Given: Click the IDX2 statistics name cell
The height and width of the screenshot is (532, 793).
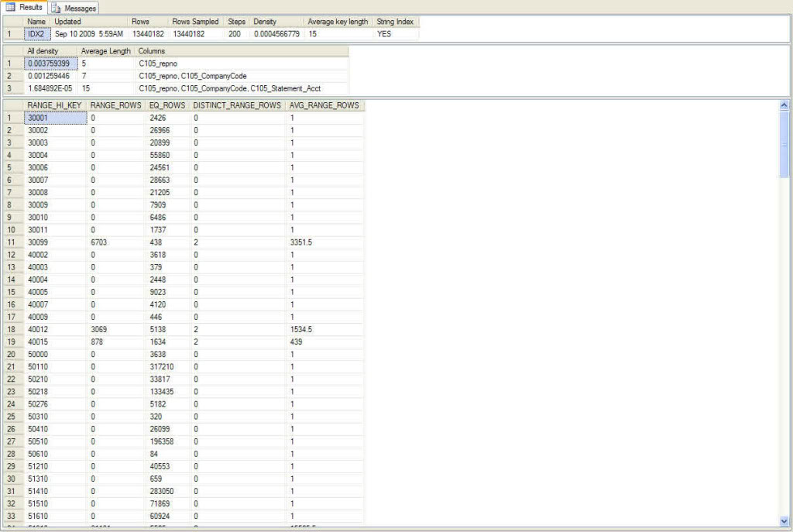Looking at the screenshot, I should coord(36,33).
